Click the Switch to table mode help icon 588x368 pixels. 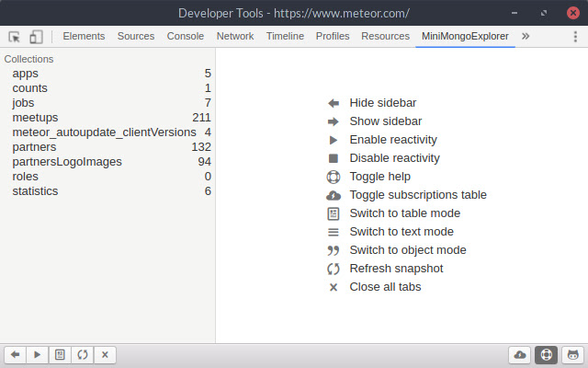pyautogui.click(x=334, y=213)
